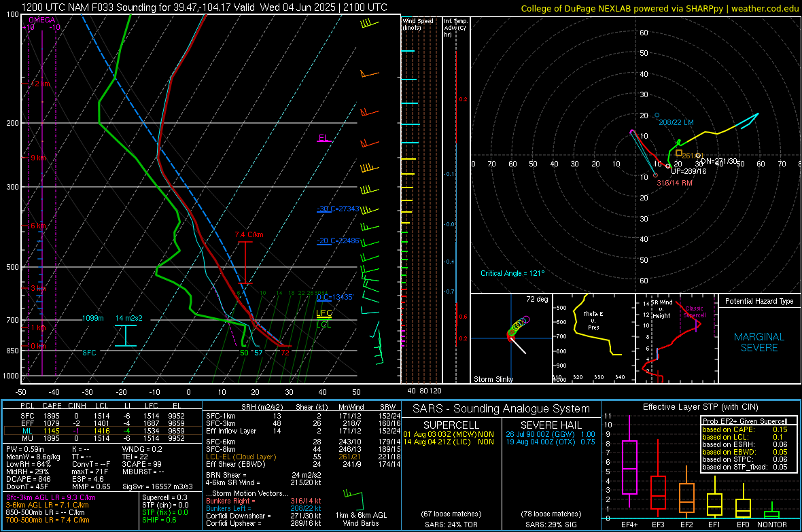Click the Storm Slinky panel label
This screenshot has width=802, height=532.
click(493, 379)
